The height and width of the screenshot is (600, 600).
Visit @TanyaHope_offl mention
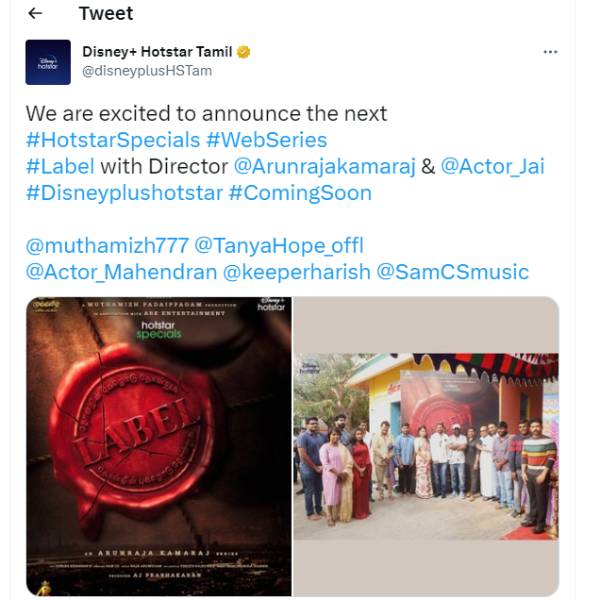pos(279,246)
